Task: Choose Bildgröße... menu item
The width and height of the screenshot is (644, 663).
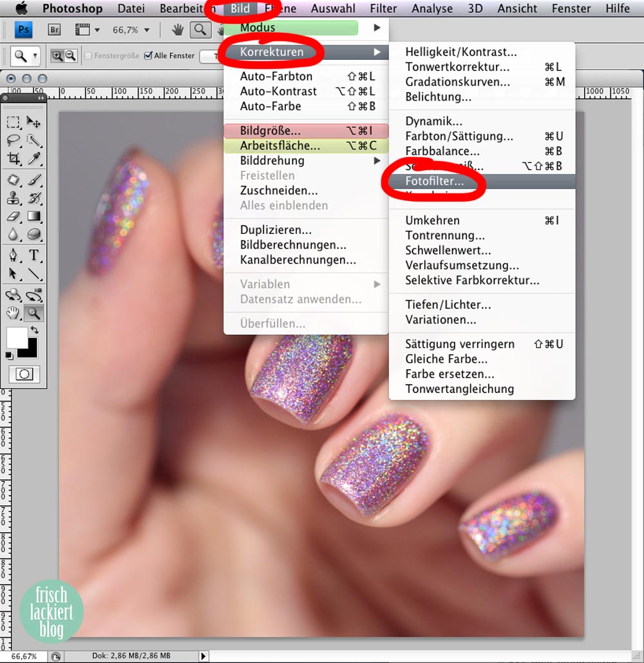Action: tap(306, 131)
